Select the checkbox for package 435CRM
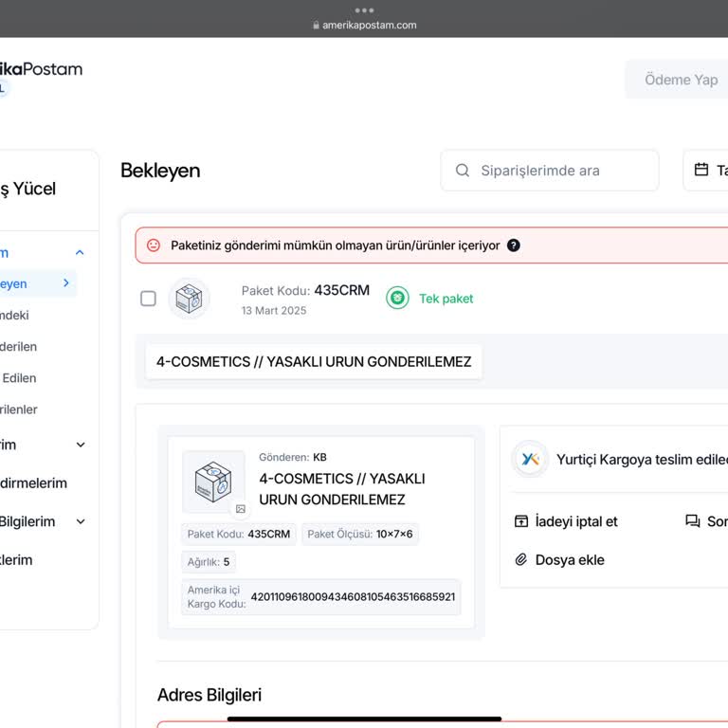The height and width of the screenshot is (728, 728). pyautogui.click(x=148, y=299)
